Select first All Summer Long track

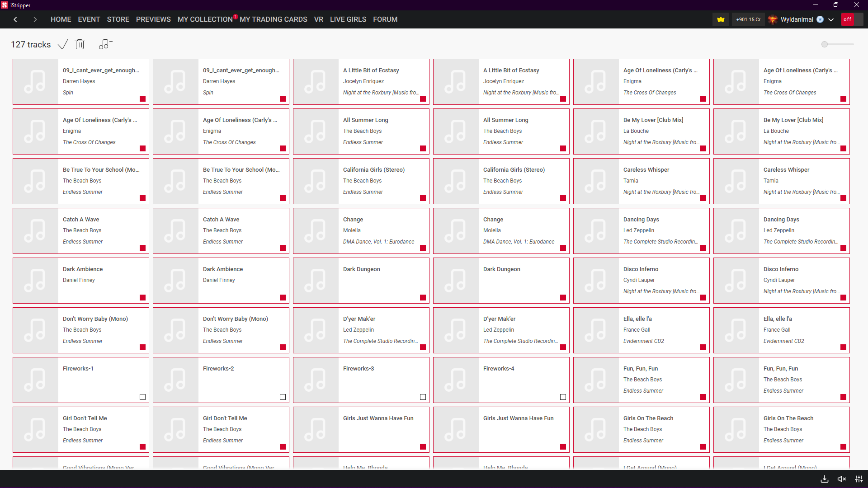(361, 131)
